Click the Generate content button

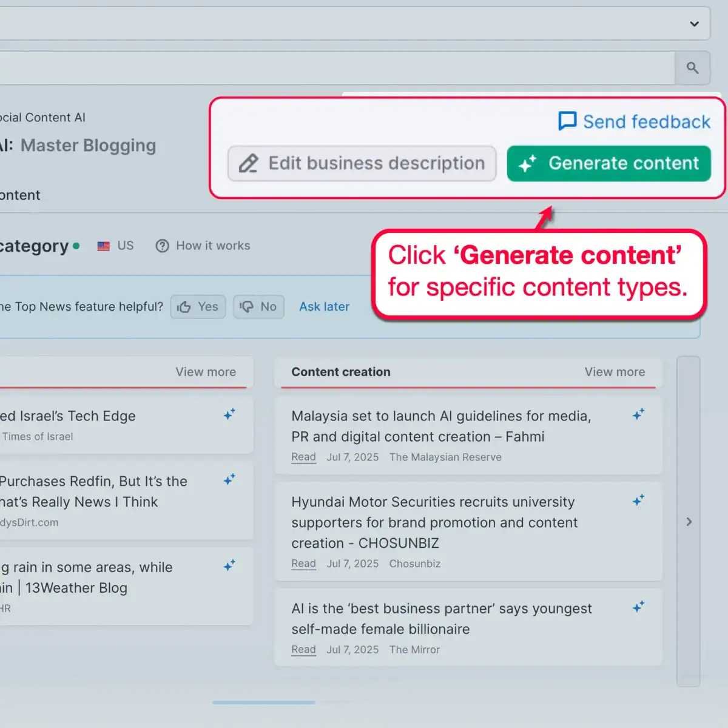tap(608, 163)
